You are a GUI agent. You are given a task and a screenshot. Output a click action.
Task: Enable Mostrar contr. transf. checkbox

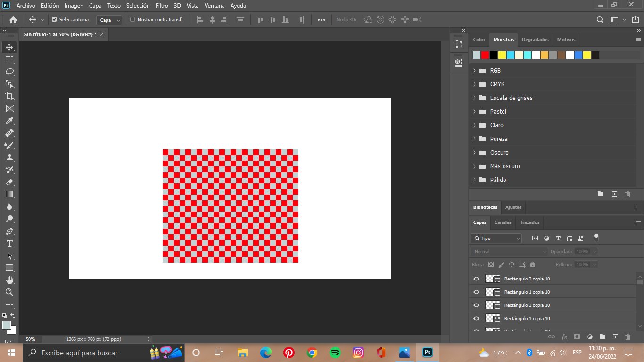[x=132, y=20]
